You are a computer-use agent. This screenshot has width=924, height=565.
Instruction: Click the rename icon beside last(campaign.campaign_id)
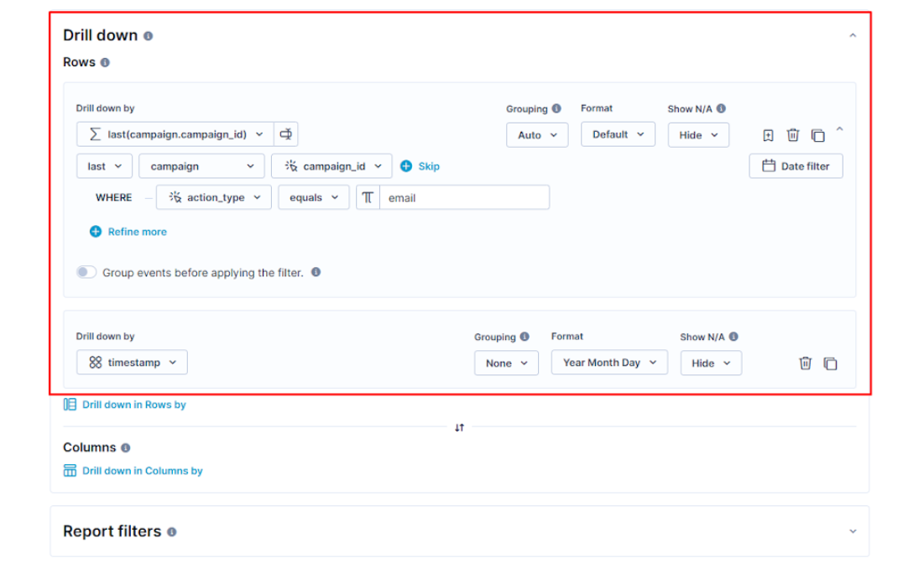pyautogui.click(x=286, y=134)
